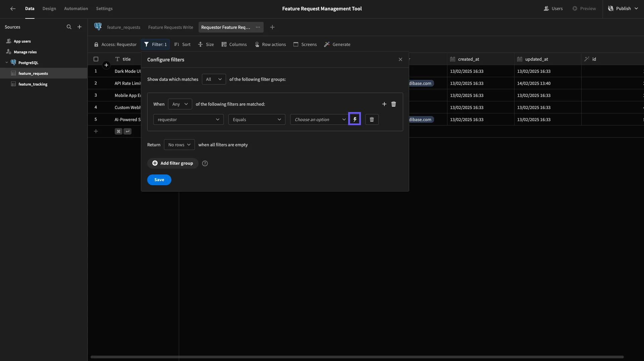Collapse the PostgreSQL source tree

pyautogui.click(x=6, y=63)
